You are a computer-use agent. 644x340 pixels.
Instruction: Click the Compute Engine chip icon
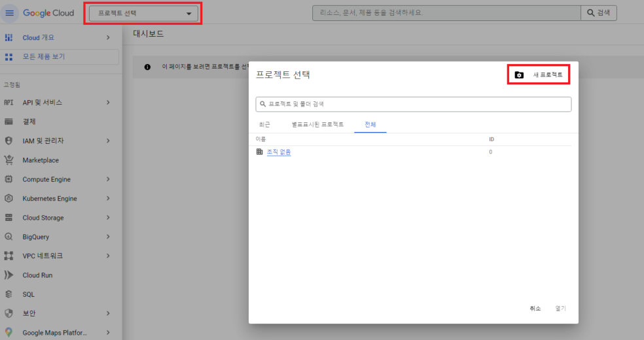(9, 179)
